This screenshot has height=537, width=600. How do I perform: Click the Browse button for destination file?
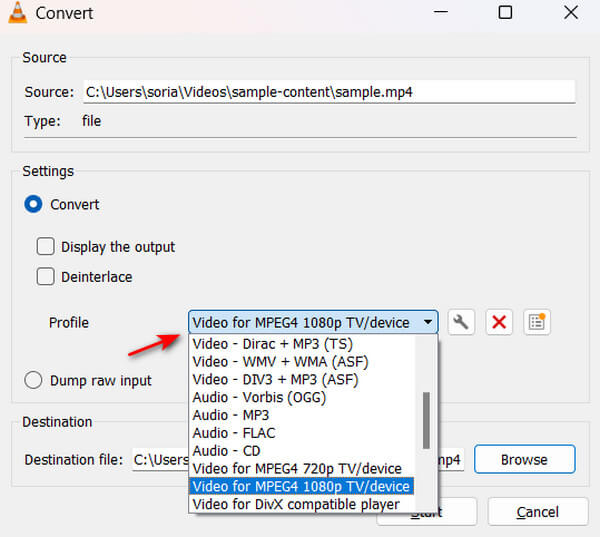tap(524, 459)
